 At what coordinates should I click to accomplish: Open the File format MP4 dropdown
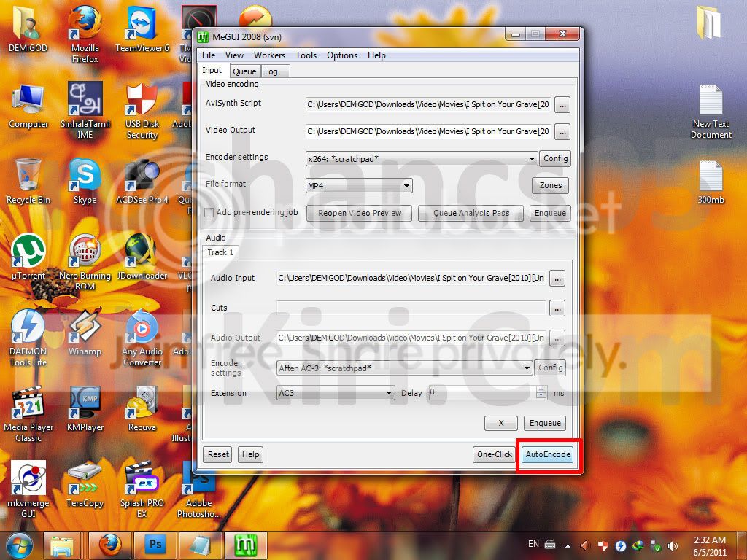(x=359, y=186)
